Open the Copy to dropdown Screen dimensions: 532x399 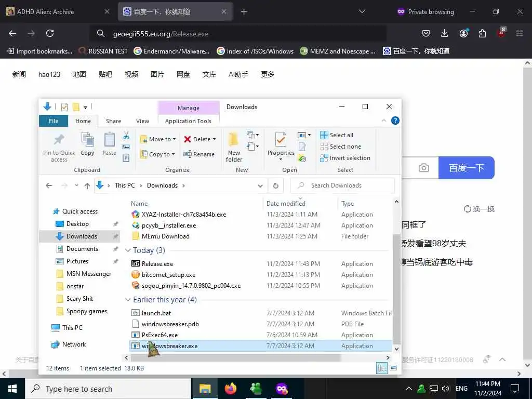(157, 154)
